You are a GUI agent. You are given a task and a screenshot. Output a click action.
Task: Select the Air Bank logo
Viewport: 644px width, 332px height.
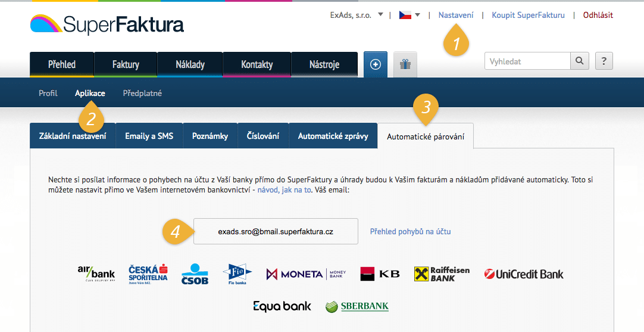pyautogui.click(x=96, y=273)
